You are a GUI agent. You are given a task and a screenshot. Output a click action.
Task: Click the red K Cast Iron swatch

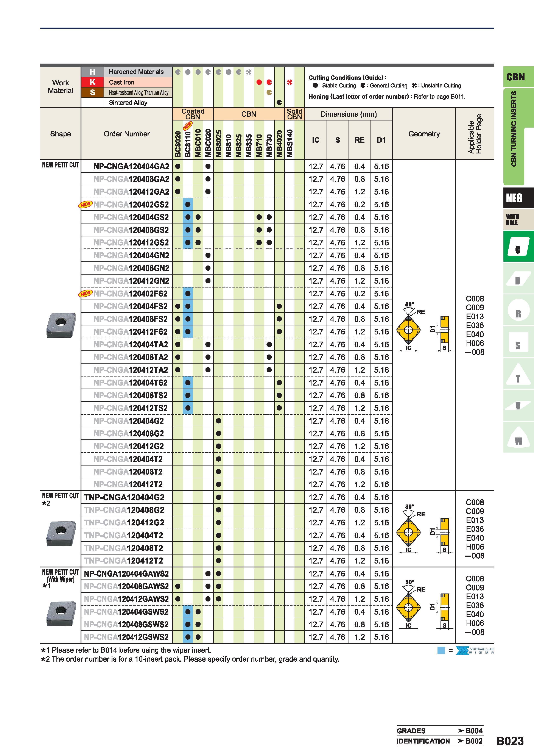92,82
